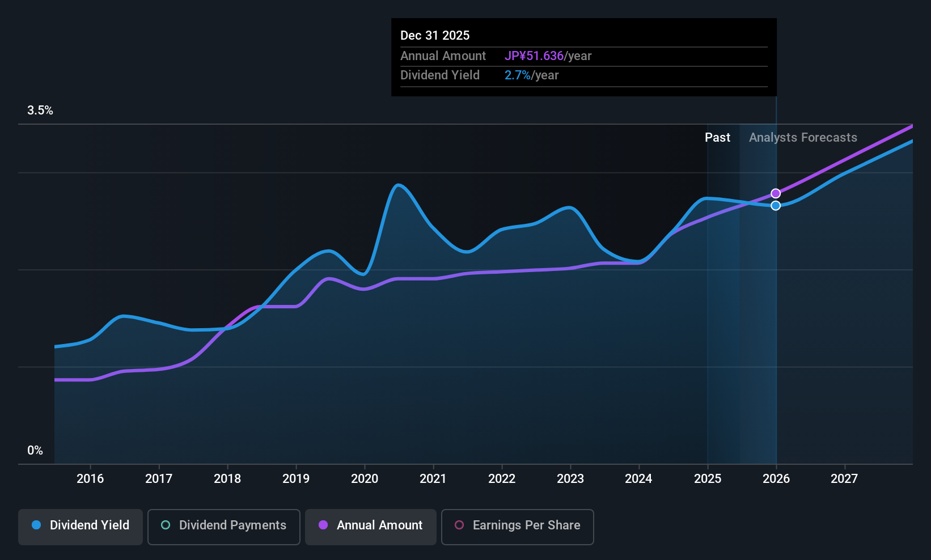
Task: Select the blue Dividend Yield data point marker
Action: (x=776, y=205)
